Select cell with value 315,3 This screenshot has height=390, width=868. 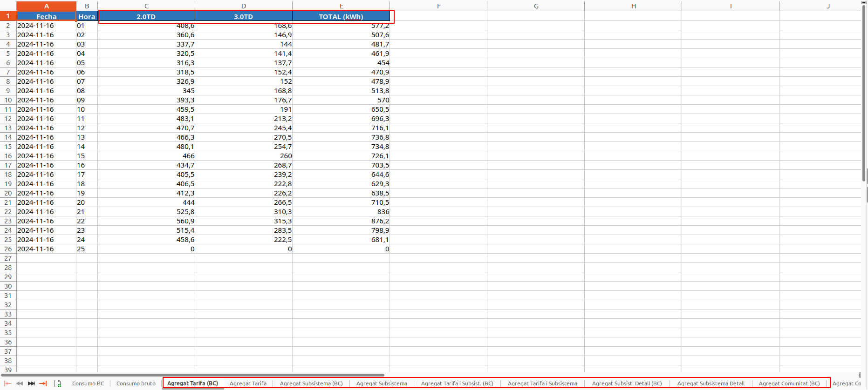tap(244, 221)
